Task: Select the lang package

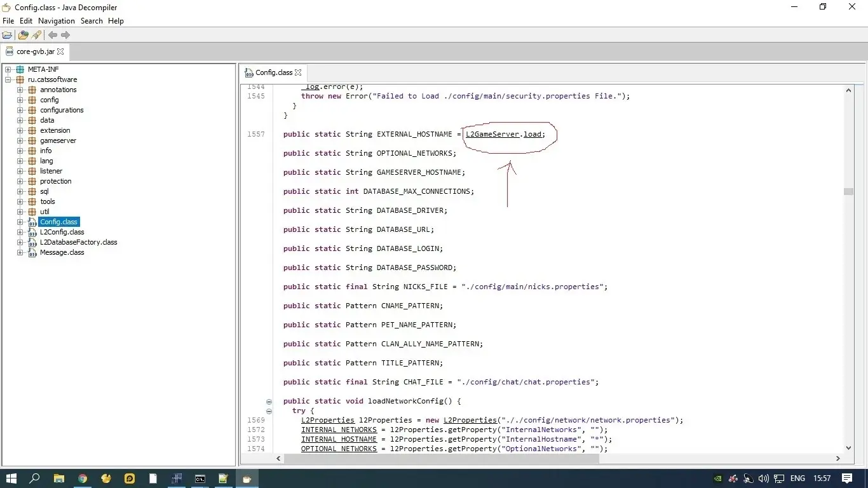Action: coord(46,161)
